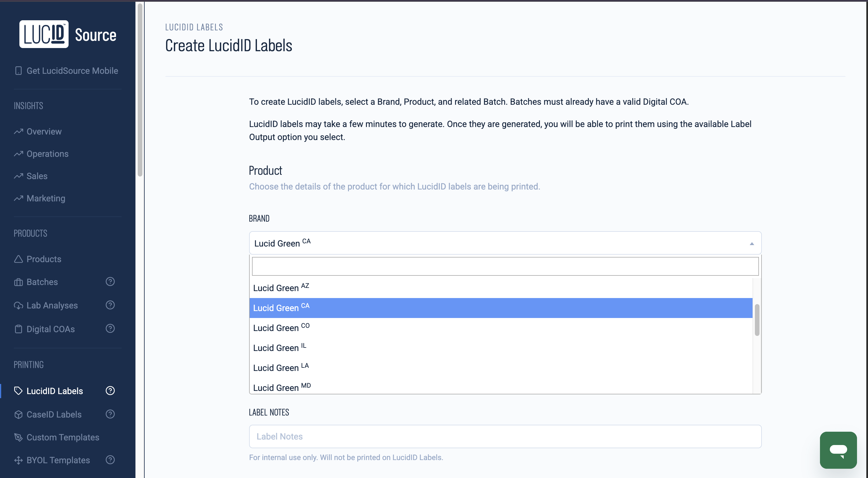The image size is (868, 478).
Task: Go to Custom Templates in sidebar
Action: tap(63, 437)
